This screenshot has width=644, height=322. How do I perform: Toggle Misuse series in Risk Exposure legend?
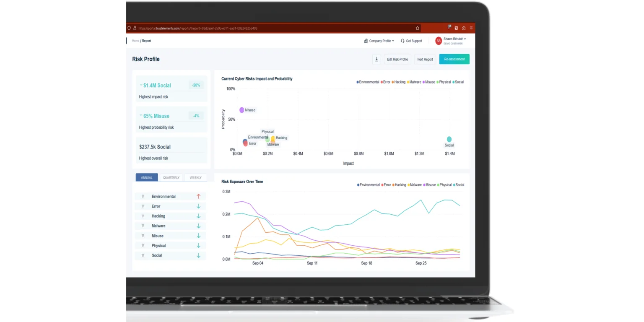click(x=429, y=185)
